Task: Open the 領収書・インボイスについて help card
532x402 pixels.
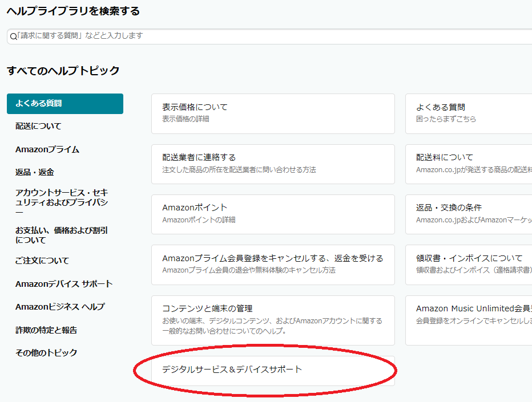Action: (x=469, y=265)
